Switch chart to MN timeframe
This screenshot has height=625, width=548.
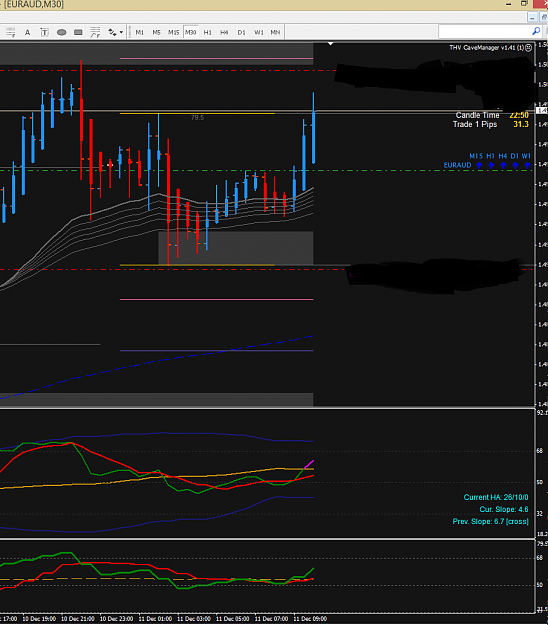(275, 32)
